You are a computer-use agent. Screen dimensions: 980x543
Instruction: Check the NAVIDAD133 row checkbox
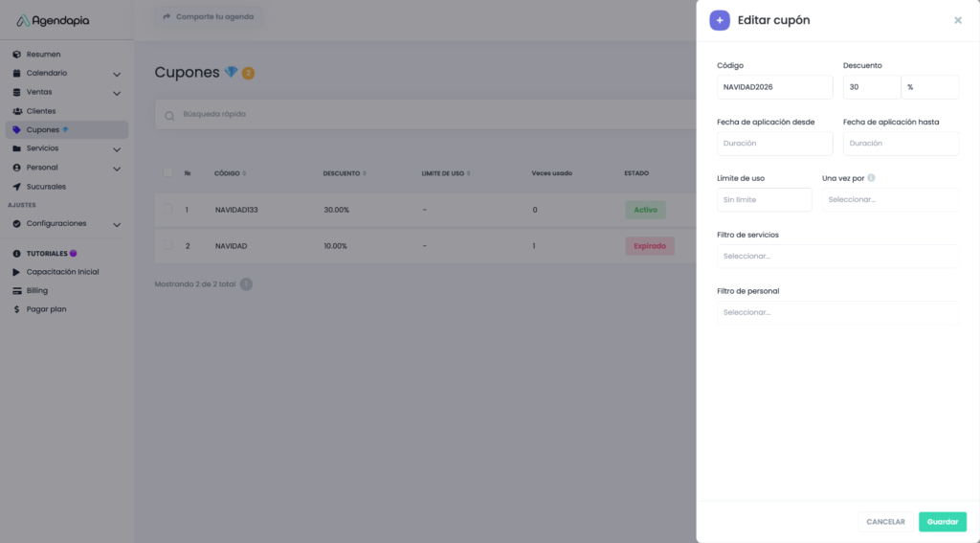point(168,209)
